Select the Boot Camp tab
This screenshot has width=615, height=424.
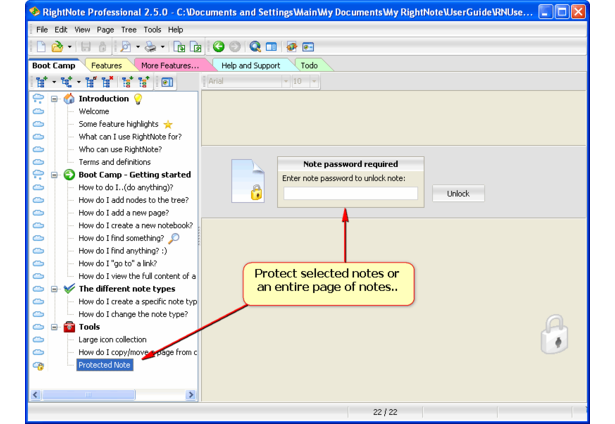pos(54,66)
